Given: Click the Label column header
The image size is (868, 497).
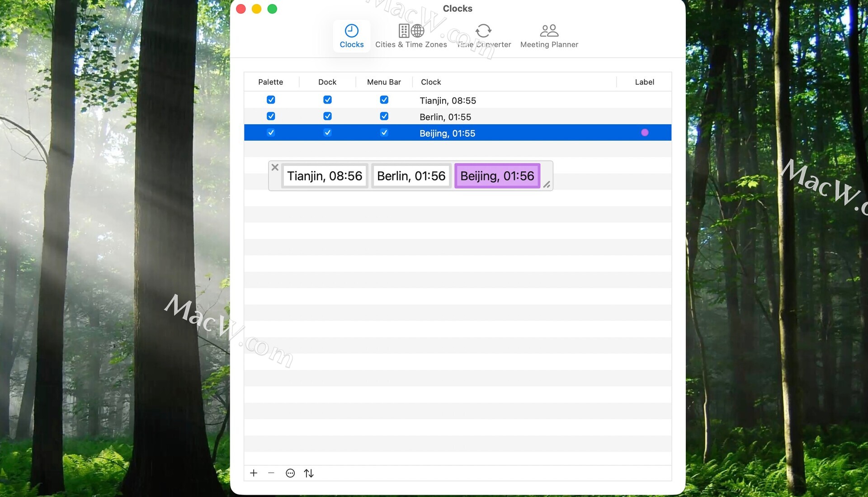Looking at the screenshot, I should [644, 82].
